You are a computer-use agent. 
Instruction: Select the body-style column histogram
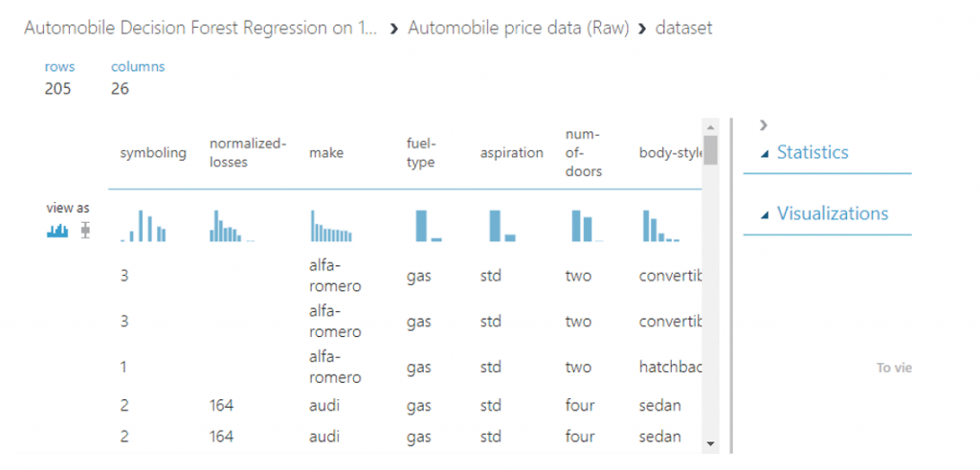(x=661, y=226)
